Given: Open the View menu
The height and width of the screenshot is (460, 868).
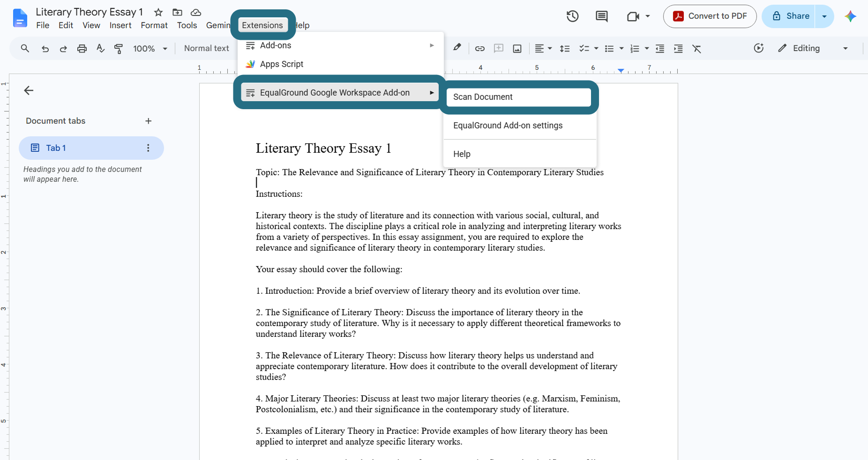Looking at the screenshot, I should pyautogui.click(x=91, y=25).
